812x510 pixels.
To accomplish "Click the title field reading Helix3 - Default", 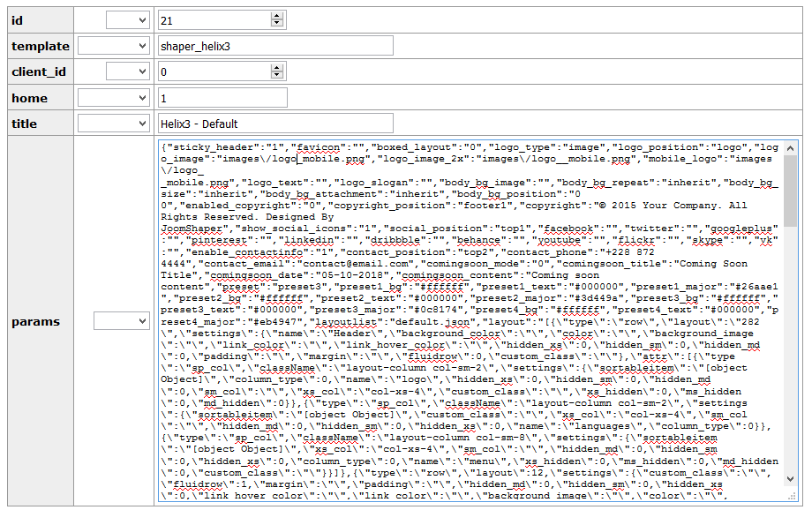I will (x=275, y=124).
